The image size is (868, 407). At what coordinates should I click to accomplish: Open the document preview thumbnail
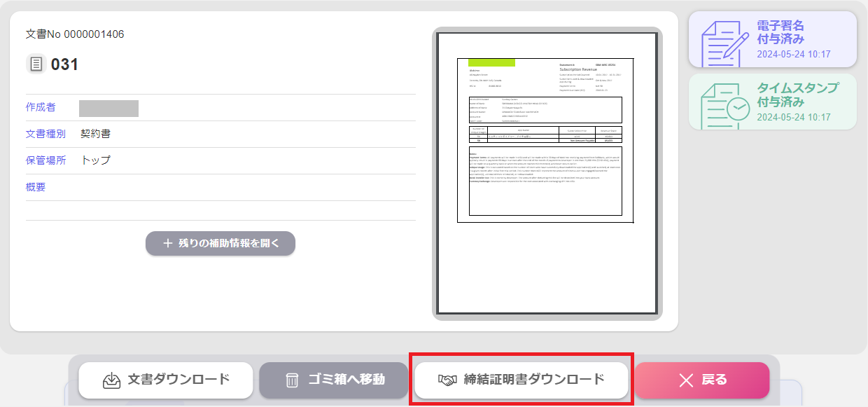tap(547, 174)
